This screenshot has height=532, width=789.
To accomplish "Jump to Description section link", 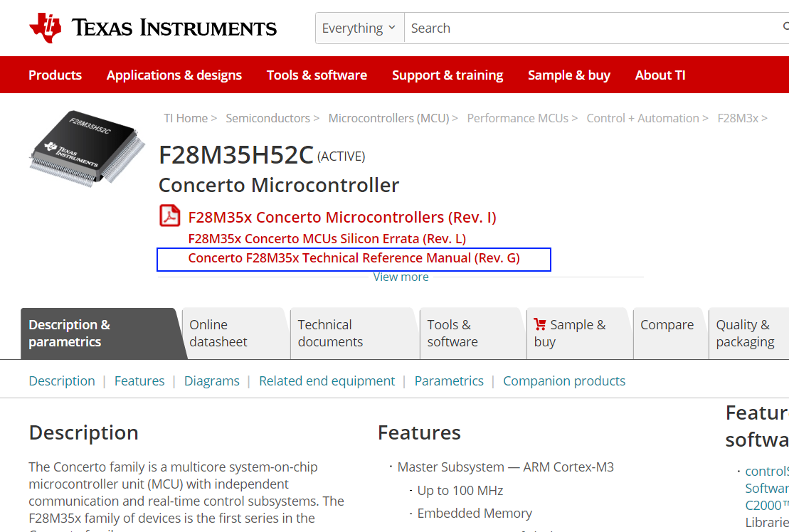I will click(62, 381).
